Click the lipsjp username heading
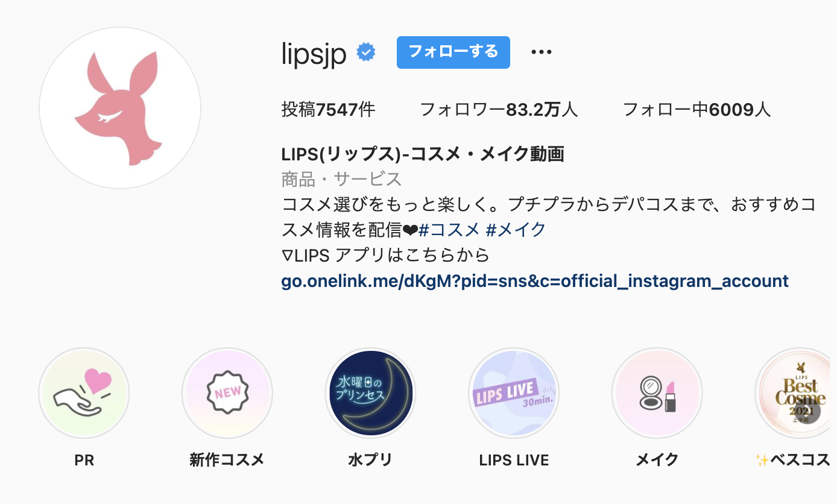 pyautogui.click(x=314, y=54)
